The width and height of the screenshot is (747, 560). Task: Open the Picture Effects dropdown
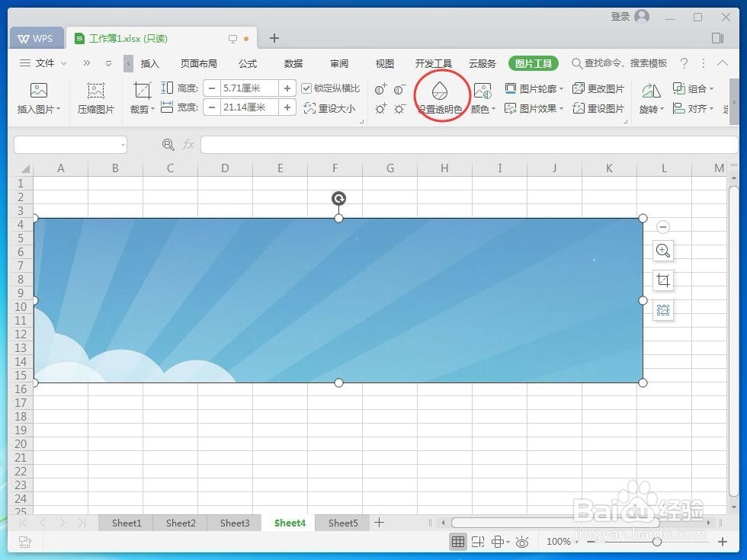point(534,108)
